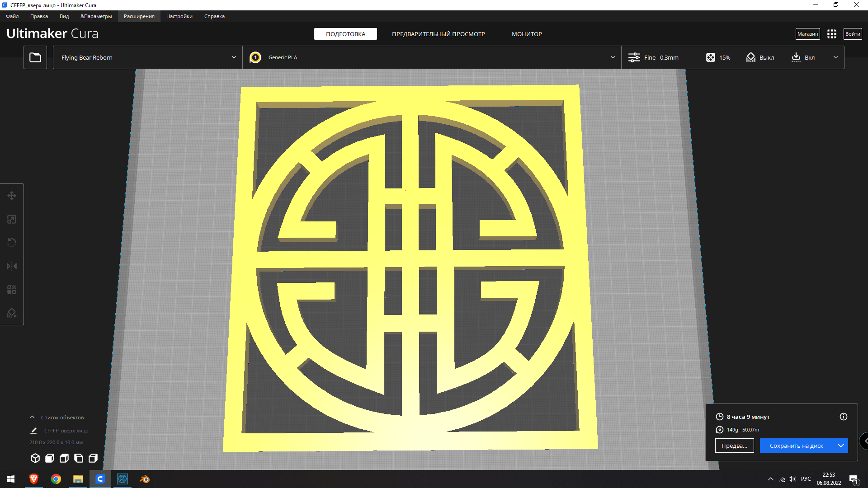Select the Move tool in left toolbar
Viewport: 868px width, 488px height.
tap(12, 196)
